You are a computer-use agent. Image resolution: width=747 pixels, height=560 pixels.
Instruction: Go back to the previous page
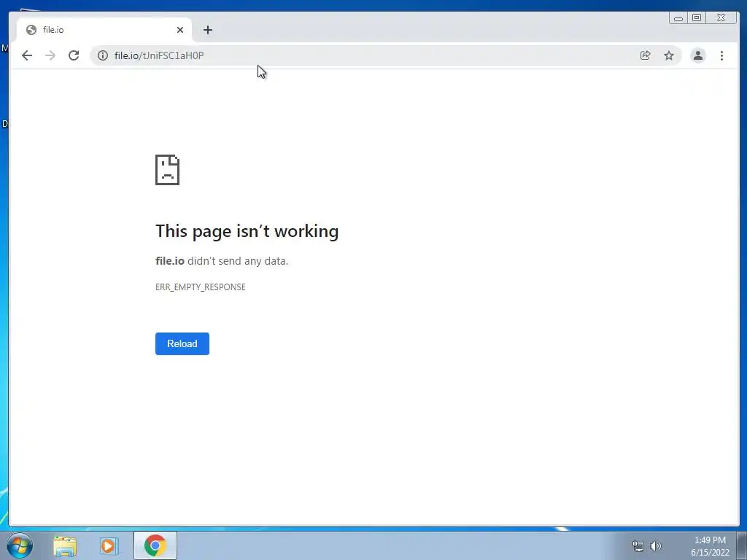pyautogui.click(x=27, y=55)
